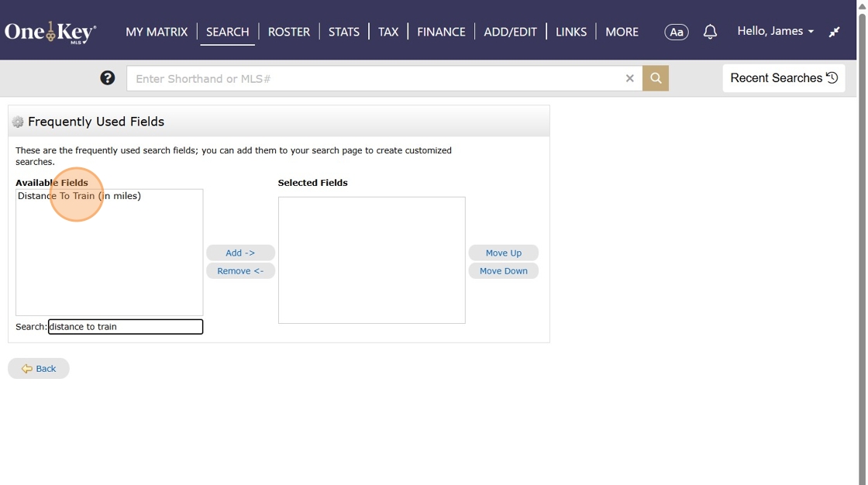Click the OneKey MLS logo
This screenshot has width=868, height=485.
pyautogui.click(x=50, y=32)
